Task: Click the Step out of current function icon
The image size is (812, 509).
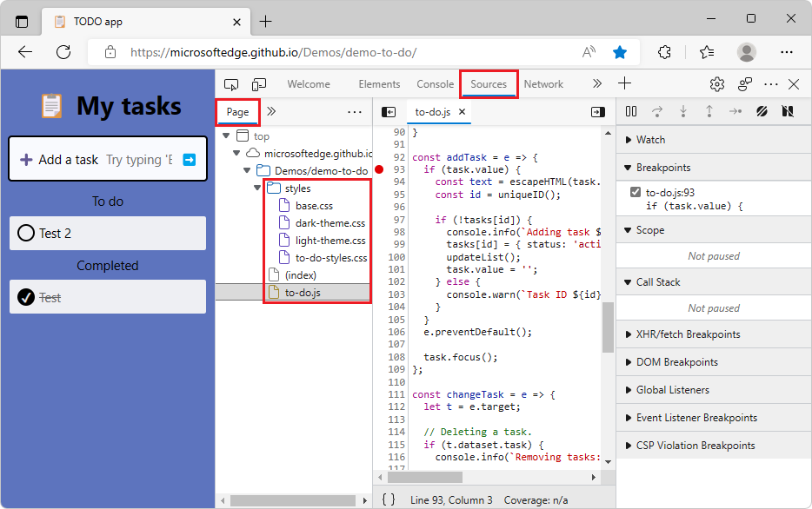Action: [x=709, y=111]
